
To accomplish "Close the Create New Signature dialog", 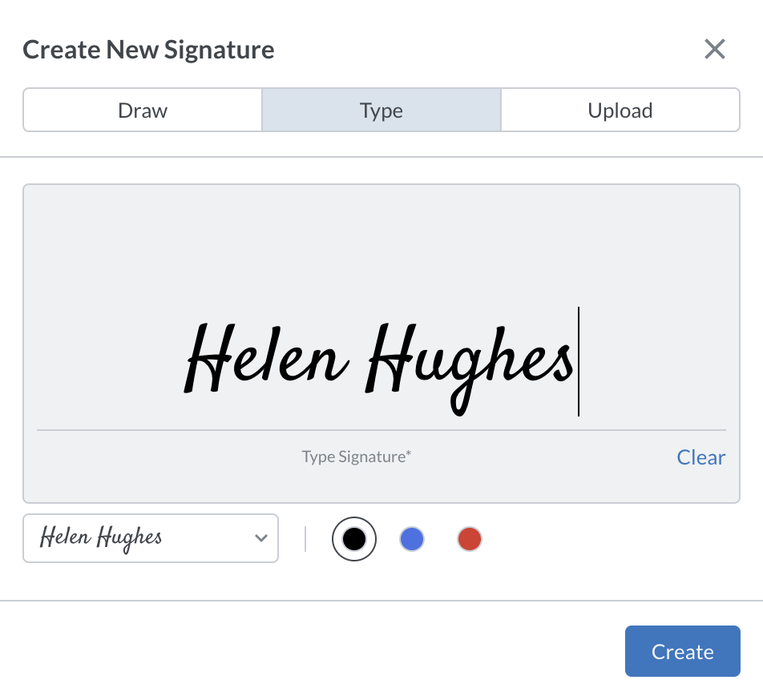I will 714,49.
